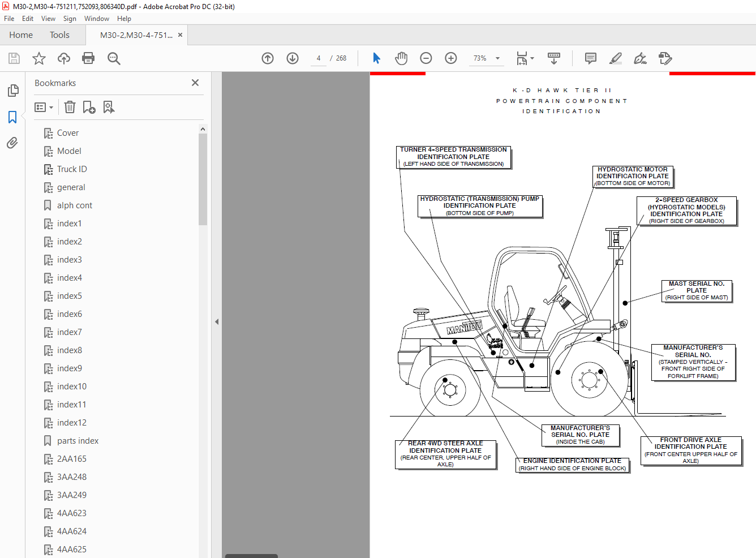Select the Hand pan tool
The image size is (756, 558).
(x=401, y=58)
